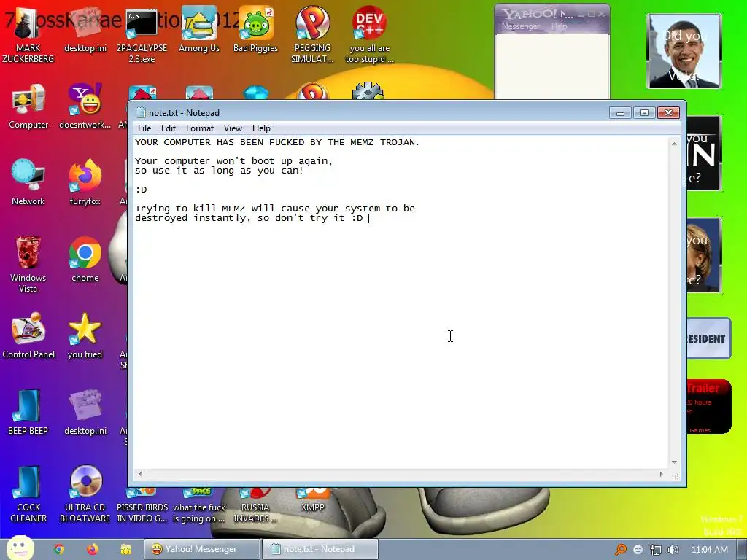Open Notepad View menu
The height and width of the screenshot is (560, 747).
click(x=233, y=128)
